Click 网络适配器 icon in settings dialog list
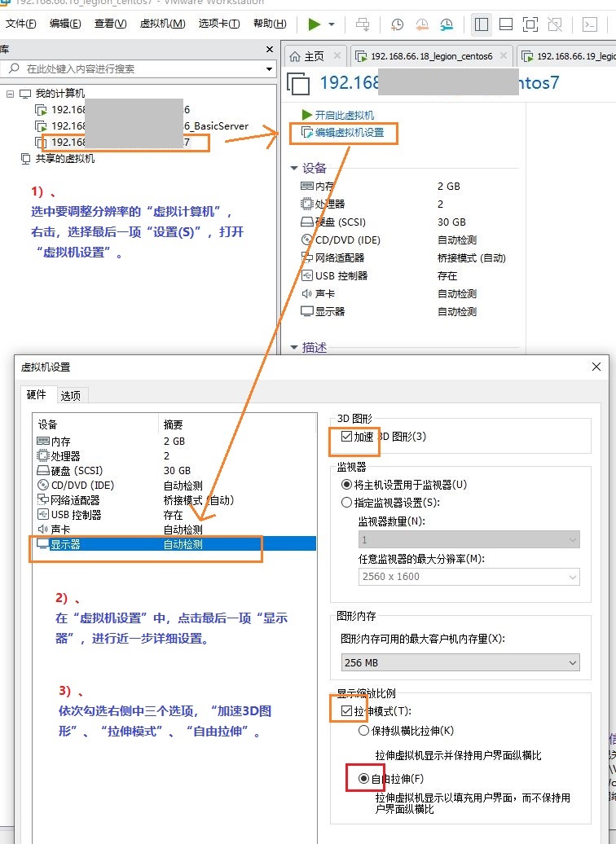Screen dimensions: 616x844 coord(43,500)
